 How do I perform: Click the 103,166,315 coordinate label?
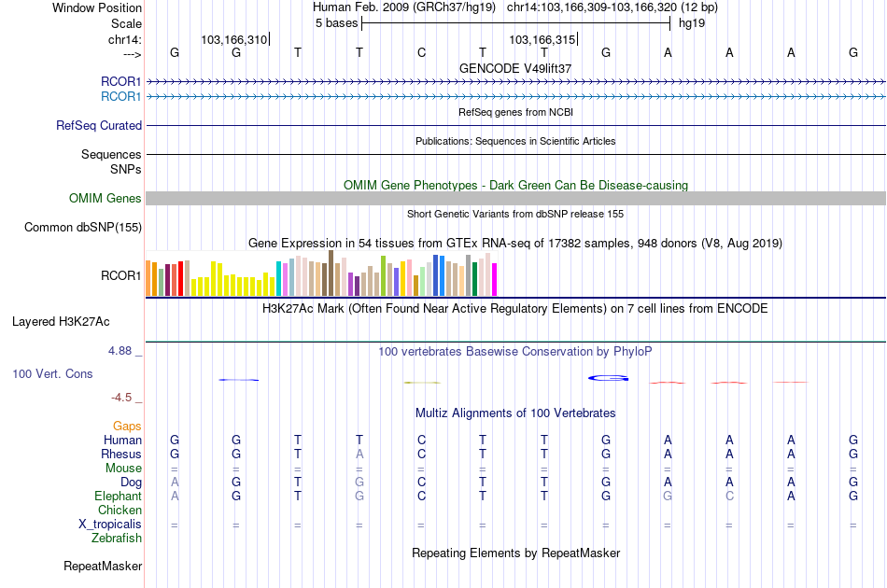(542, 39)
